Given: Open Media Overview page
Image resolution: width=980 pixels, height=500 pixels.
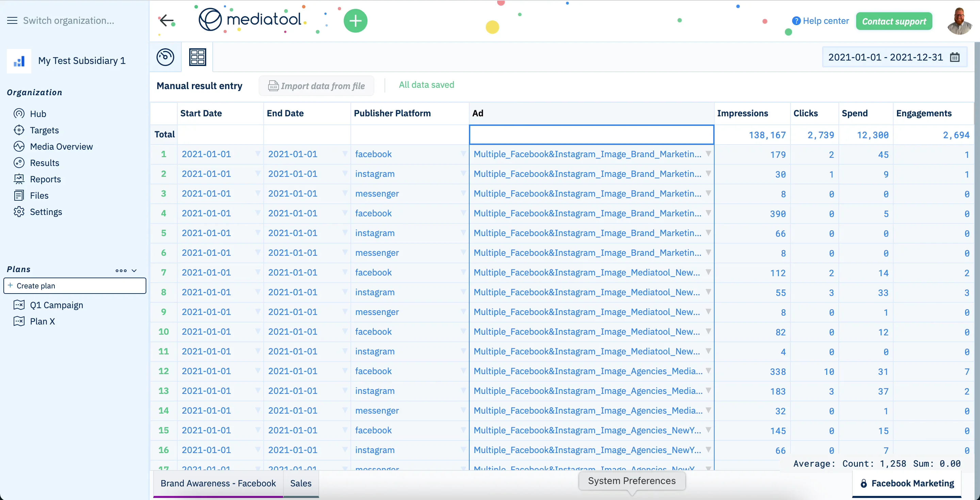Looking at the screenshot, I should (61, 146).
